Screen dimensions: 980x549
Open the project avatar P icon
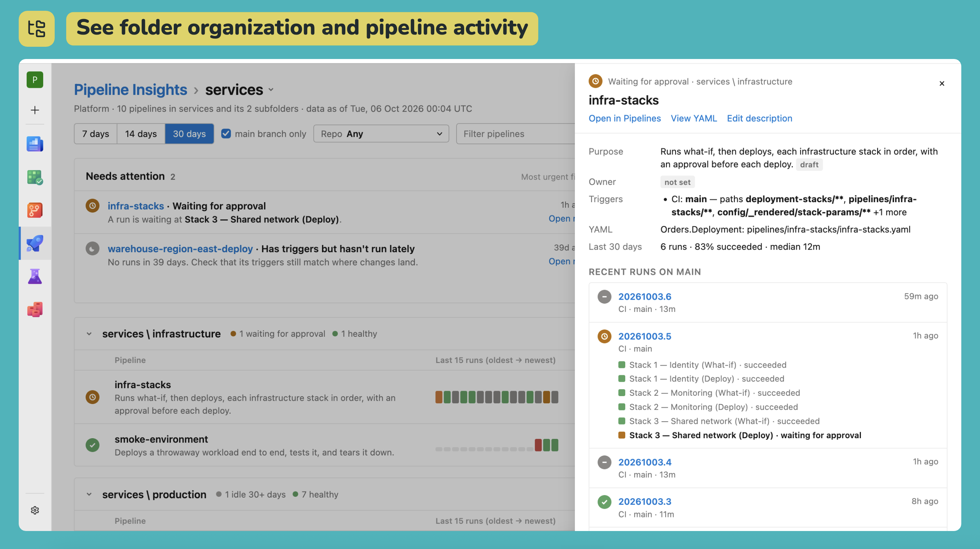[x=35, y=80]
